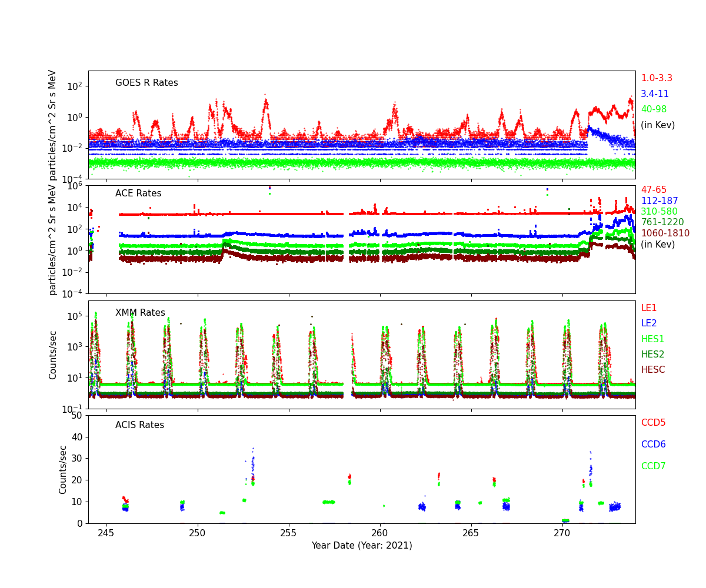Viewport: 706px width, 588px height.
Task: Click the blue "112-187" ACE legend entry
Action: (x=659, y=201)
